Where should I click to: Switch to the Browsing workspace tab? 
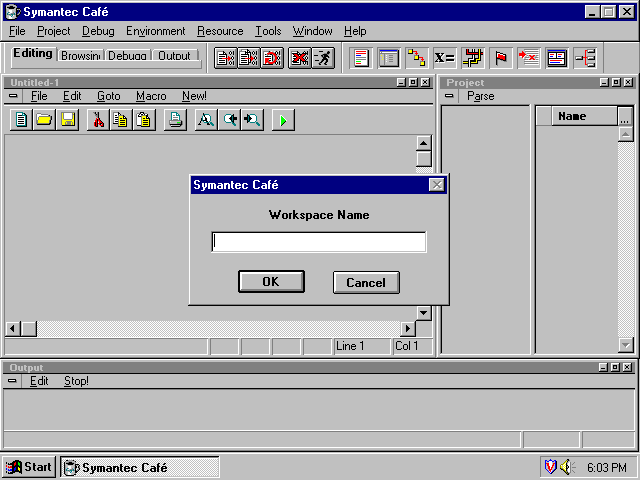coord(80,56)
